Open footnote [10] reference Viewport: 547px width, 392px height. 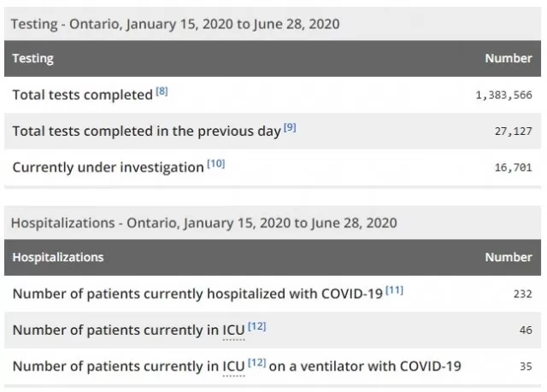(x=216, y=164)
